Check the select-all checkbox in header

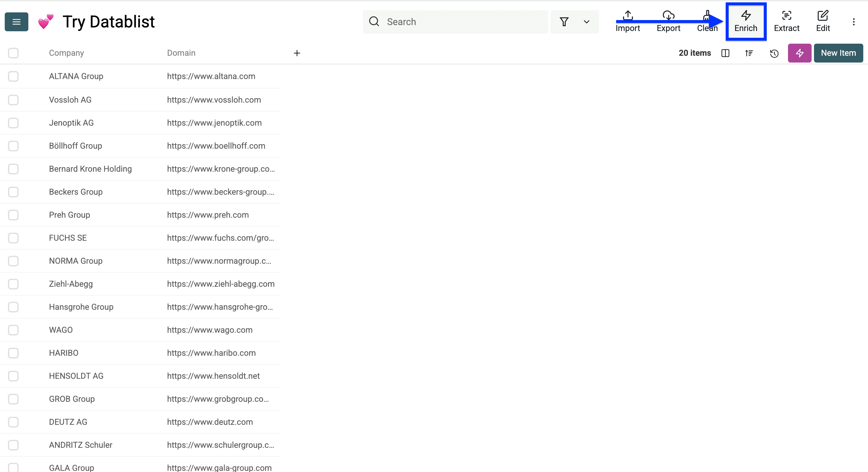[x=13, y=53]
